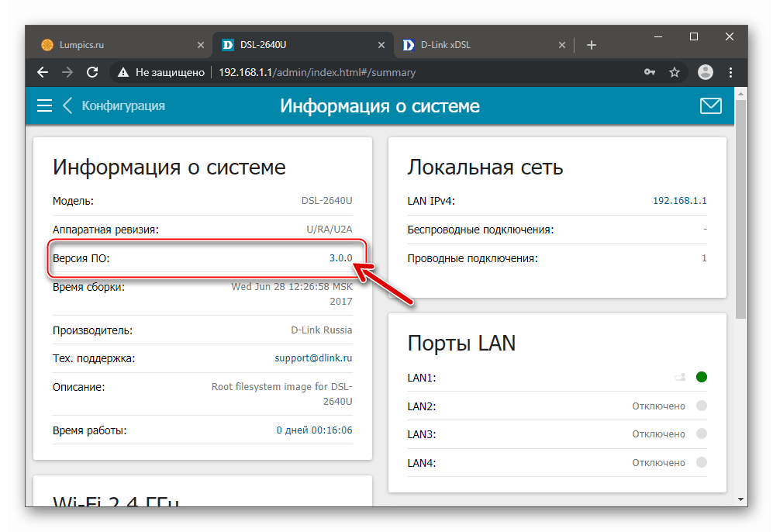
Task: Click the address bar URL
Action: tap(317, 72)
